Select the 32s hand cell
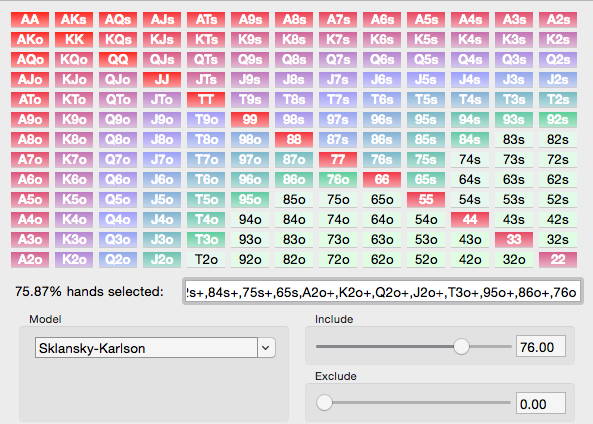The width and height of the screenshot is (593, 424). pos(558,240)
